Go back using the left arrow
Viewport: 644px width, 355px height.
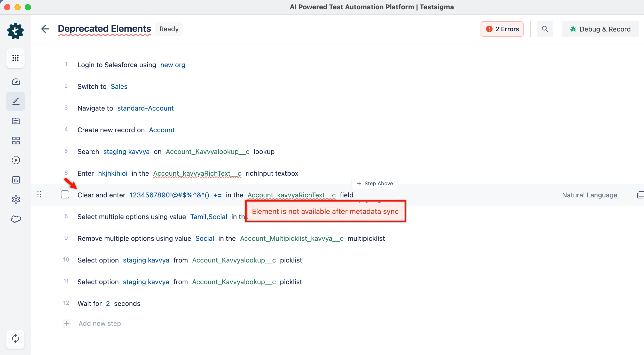point(45,29)
